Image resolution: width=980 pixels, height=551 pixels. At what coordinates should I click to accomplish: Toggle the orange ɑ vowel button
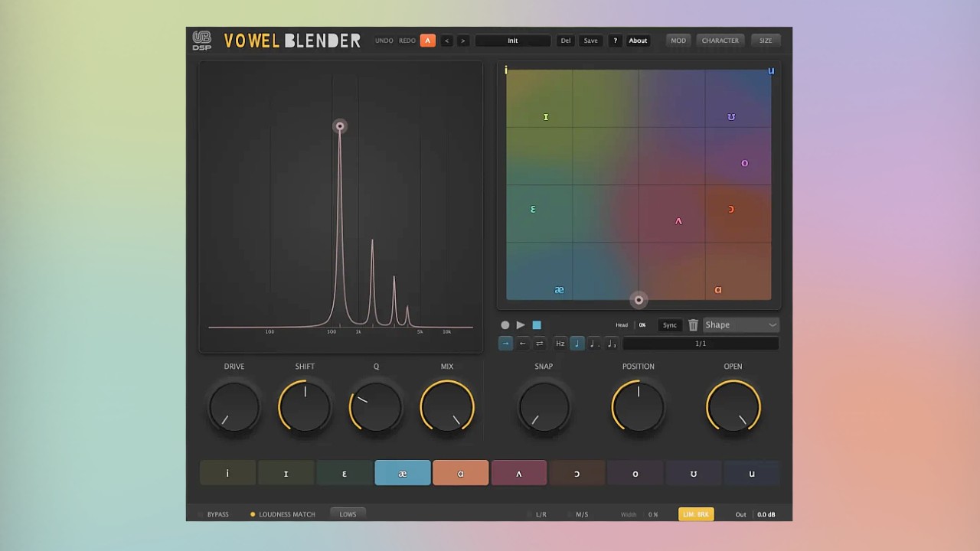point(461,473)
